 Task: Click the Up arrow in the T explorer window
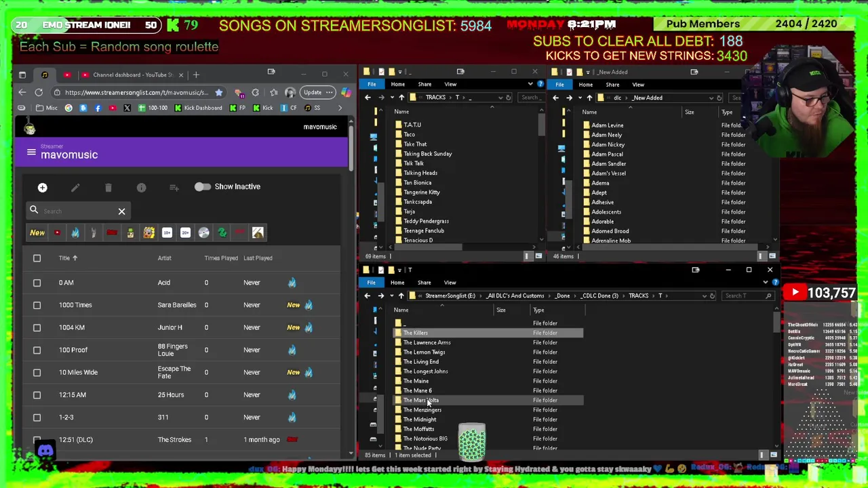(x=401, y=296)
